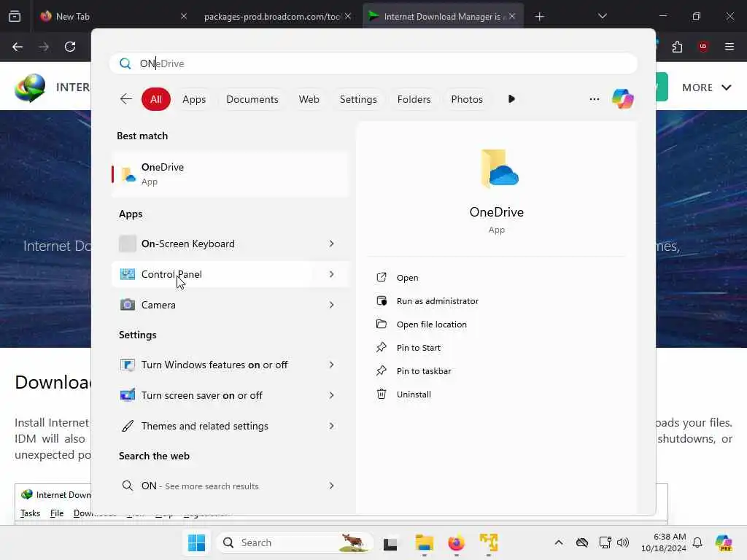Click in the Start search text field

coord(373,63)
